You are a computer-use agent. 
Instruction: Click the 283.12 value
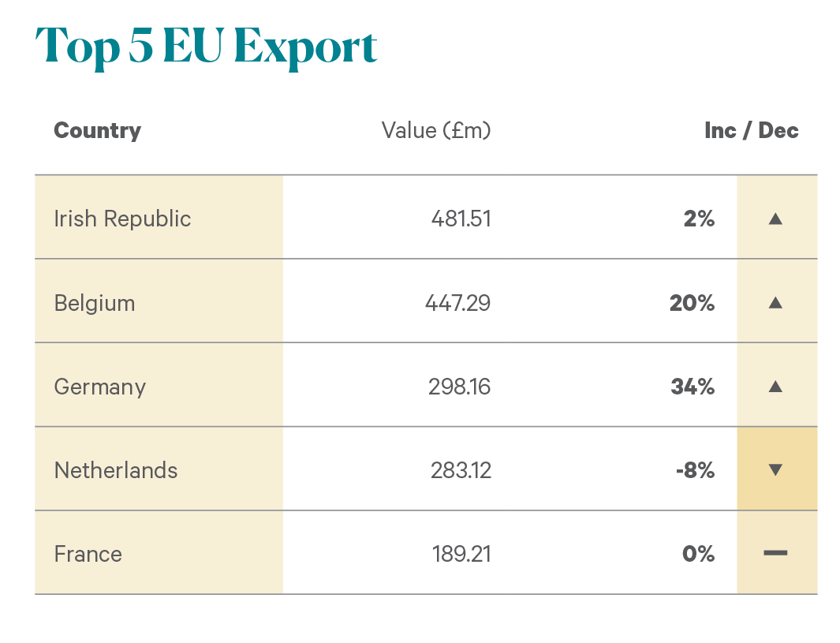tap(461, 470)
